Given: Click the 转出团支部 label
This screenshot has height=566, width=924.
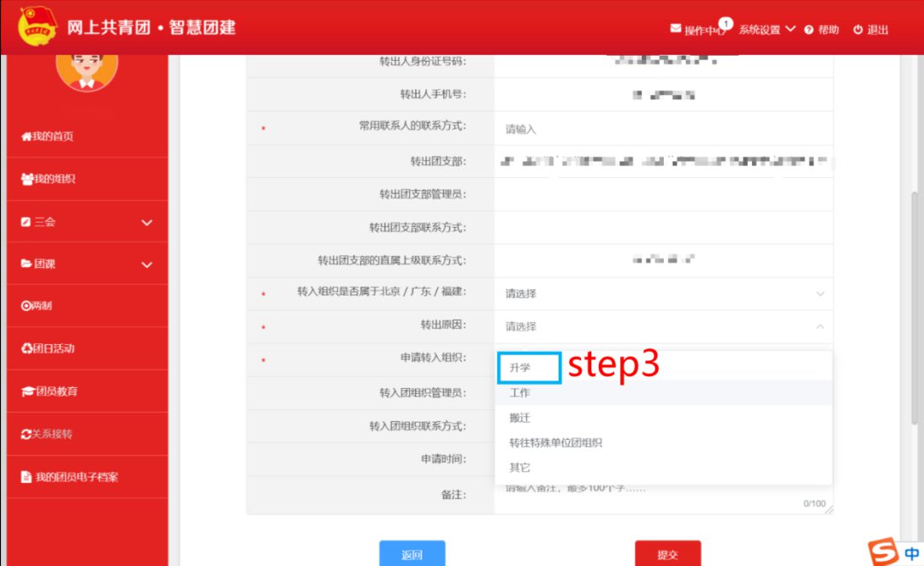Looking at the screenshot, I should 438,162.
